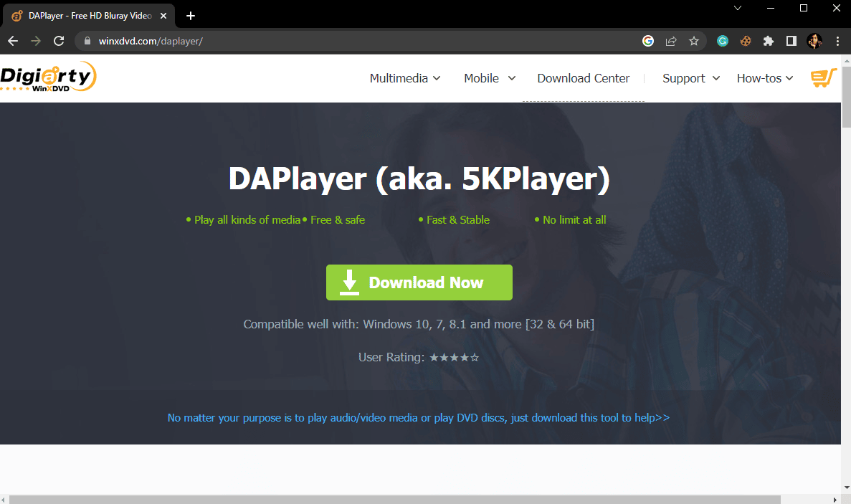Screen dimensions: 851x504
Task: Open the Chrome three-dot menu
Action: (837, 42)
